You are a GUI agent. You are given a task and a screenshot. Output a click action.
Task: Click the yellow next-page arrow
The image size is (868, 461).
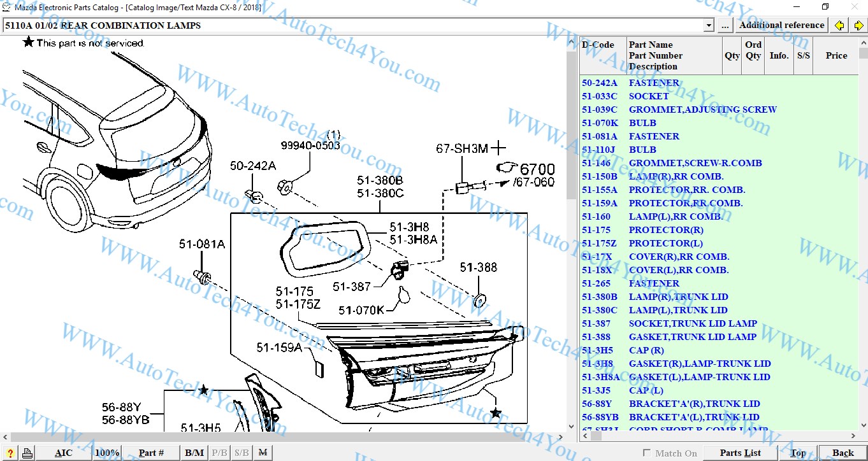coord(858,25)
